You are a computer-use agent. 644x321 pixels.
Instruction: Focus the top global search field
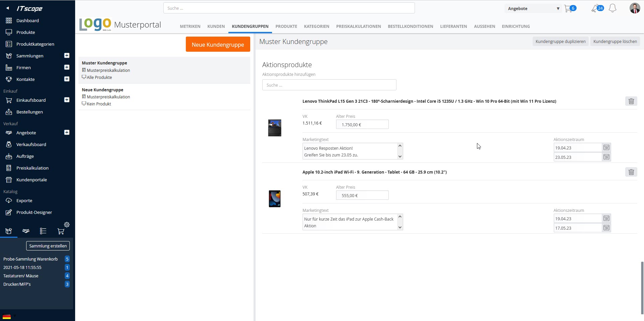point(289,8)
